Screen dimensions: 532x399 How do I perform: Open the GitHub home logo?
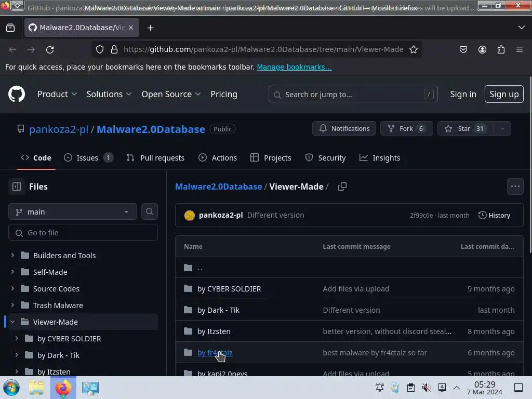coord(17,94)
